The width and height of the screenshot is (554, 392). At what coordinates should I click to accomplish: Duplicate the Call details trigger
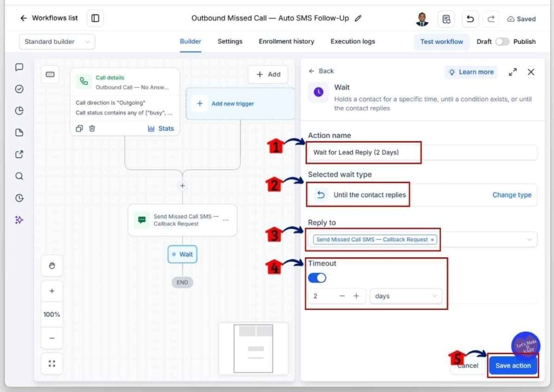coord(80,129)
